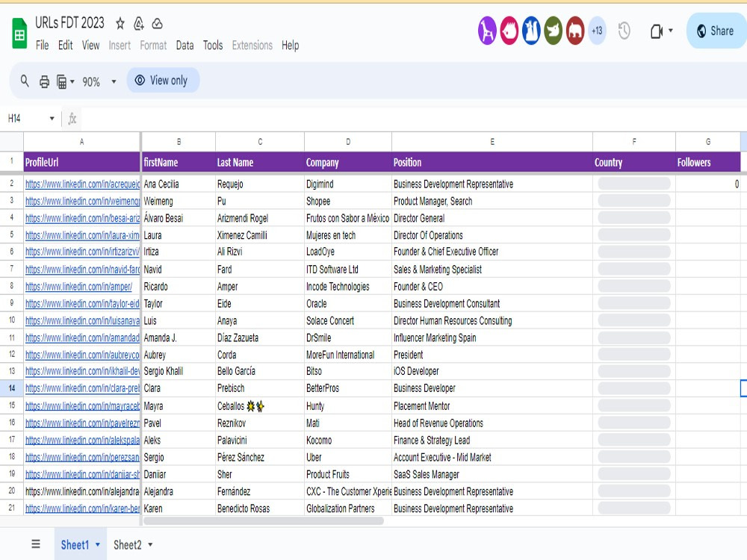The image size is (747, 560).
Task: Toggle the View only mode button
Action: (163, 80)
